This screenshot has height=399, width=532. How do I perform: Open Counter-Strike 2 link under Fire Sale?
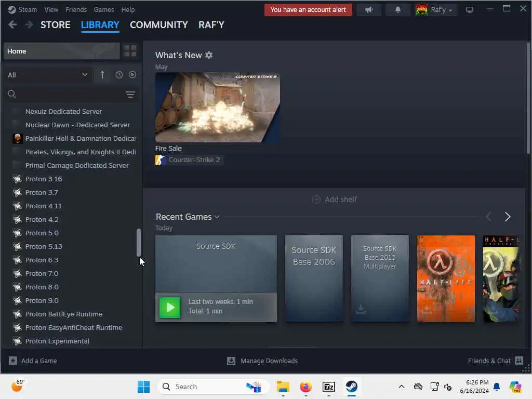[x=194, y=160]
